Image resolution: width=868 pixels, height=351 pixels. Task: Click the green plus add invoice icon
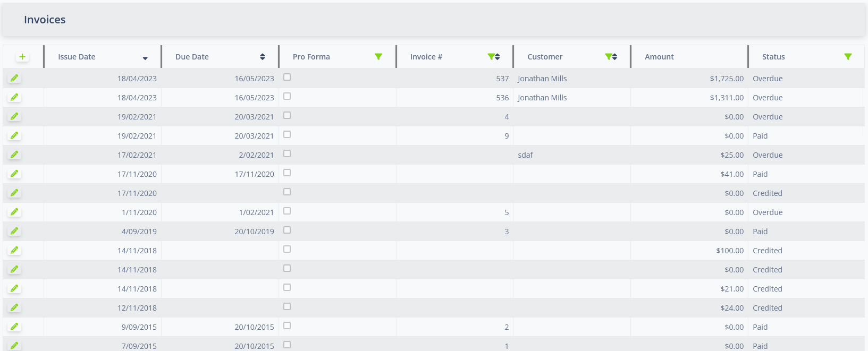pyautogui.click(x=22, y=57)
